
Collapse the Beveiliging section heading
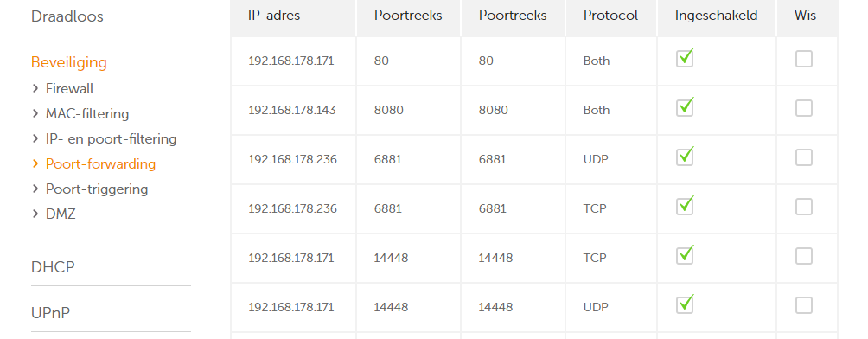point(68,62)
